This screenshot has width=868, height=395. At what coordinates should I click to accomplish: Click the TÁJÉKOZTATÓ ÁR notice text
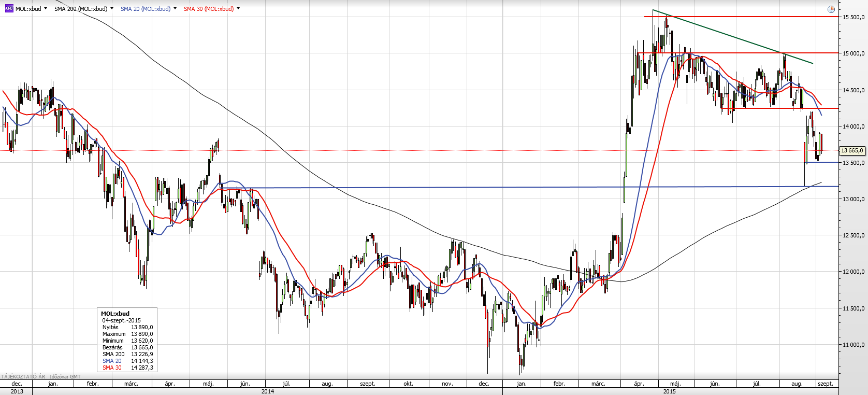click(x=23, y=377)
